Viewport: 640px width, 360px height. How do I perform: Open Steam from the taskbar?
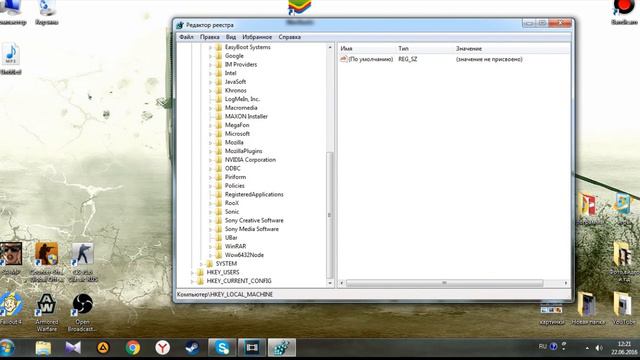pos(192,348)
